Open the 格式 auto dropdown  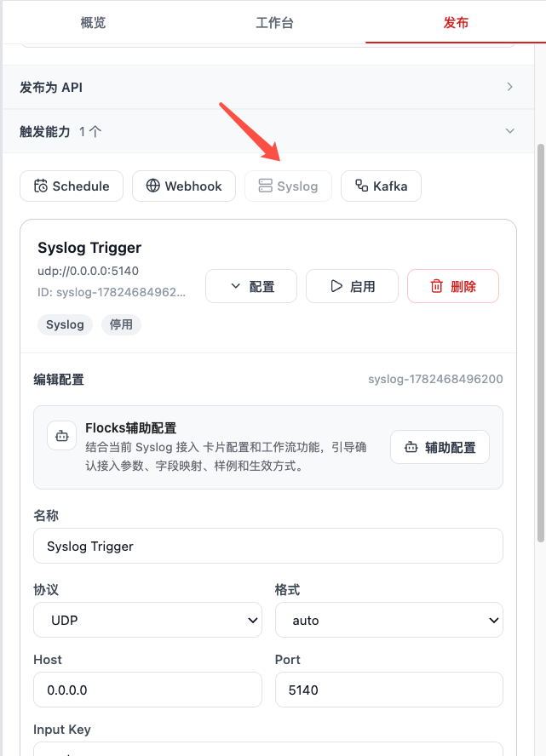click(389, 620)
